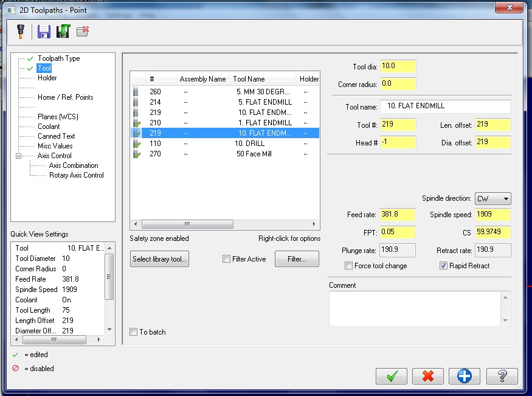Click the tool manager end mill icon

(21, 31)
